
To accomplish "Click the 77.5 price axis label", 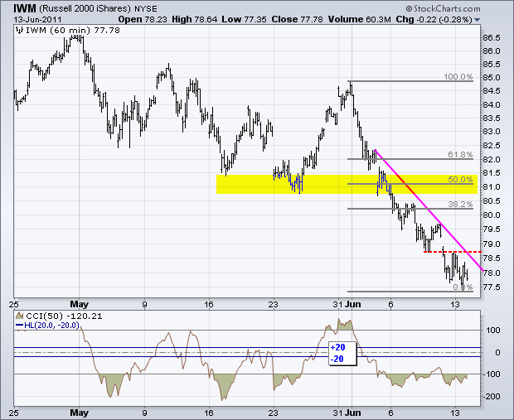I will point(492,287).
